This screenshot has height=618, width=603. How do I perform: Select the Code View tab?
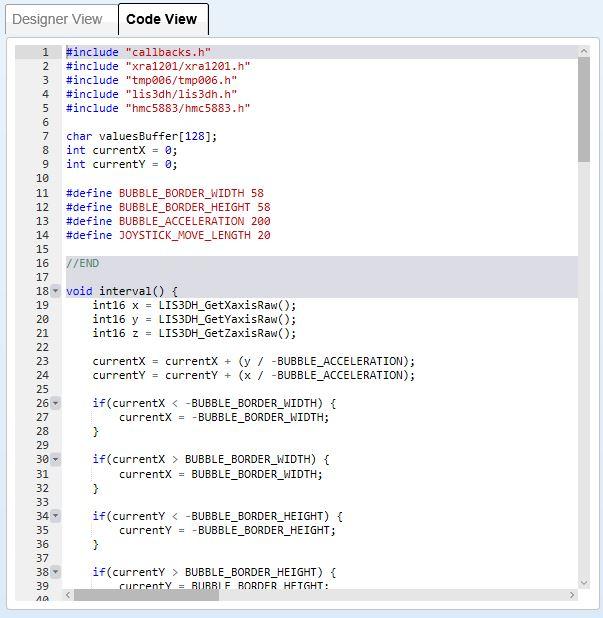point(163,19)
